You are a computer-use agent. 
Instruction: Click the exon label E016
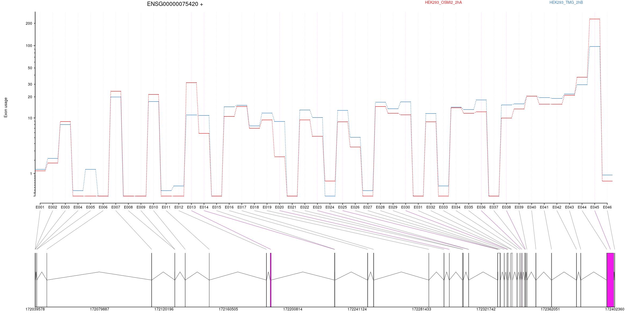coord(229,207)
